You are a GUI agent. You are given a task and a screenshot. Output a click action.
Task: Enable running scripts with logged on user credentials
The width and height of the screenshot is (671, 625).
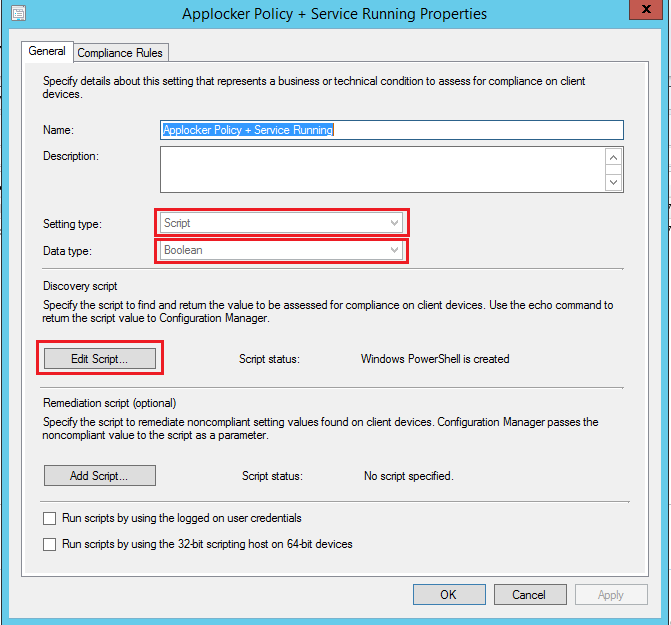(x=50, y=519)
